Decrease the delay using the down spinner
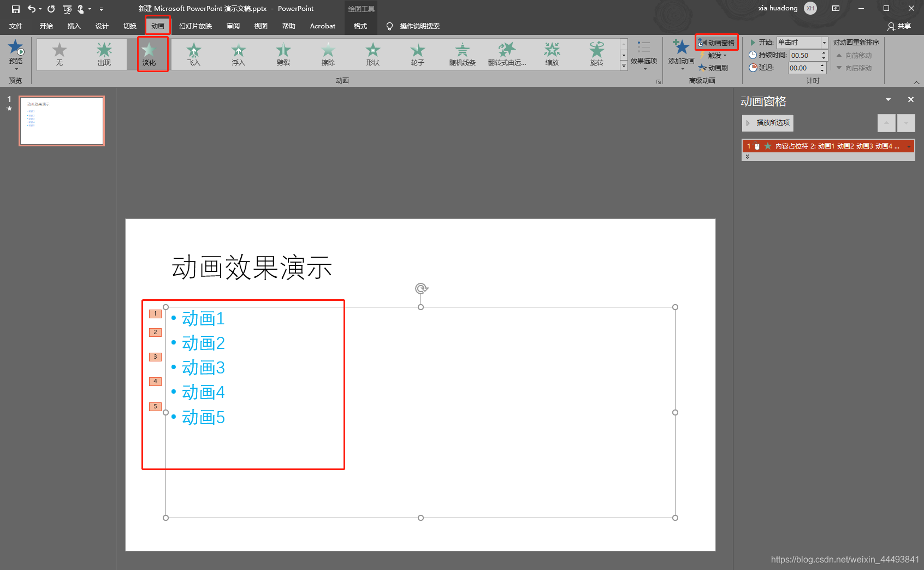Viewport: 924px width, 570px height. coord(822,71)
